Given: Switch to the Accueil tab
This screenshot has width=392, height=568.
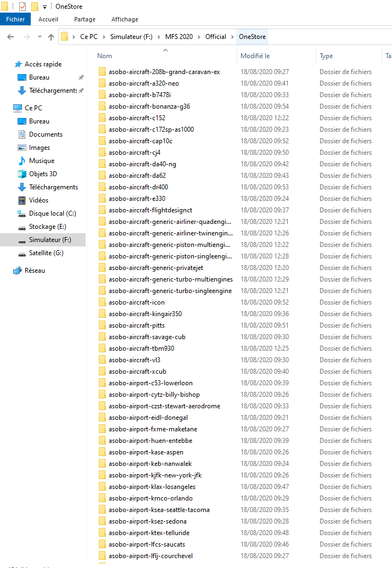Looking at the screenshot, I should click(48, 19).
